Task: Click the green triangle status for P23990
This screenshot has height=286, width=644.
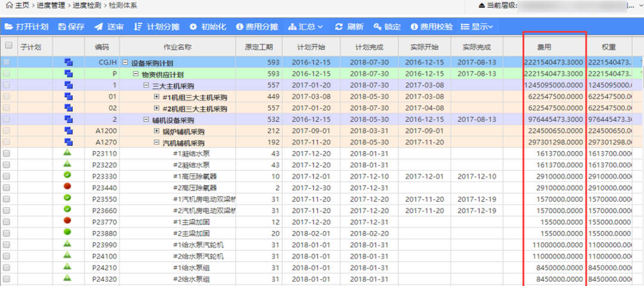Action: point(68,244)
